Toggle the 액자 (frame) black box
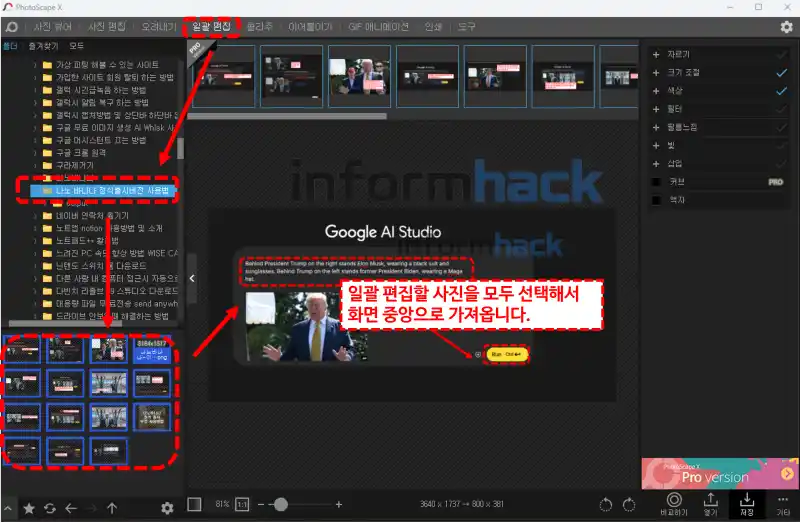This screenshot has height=522, width=800. coord(657,200)
